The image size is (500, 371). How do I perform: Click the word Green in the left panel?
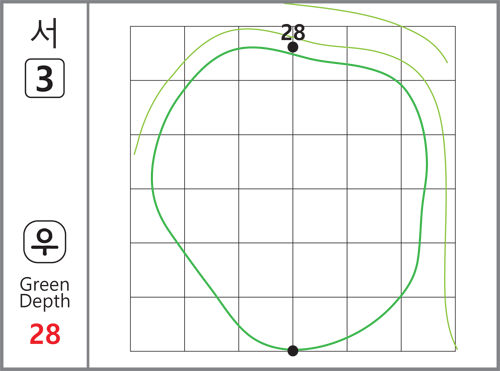pos(45,285)
